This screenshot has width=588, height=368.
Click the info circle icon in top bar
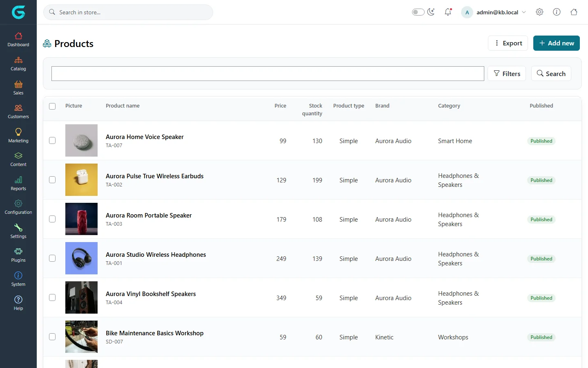pos(557,12)
